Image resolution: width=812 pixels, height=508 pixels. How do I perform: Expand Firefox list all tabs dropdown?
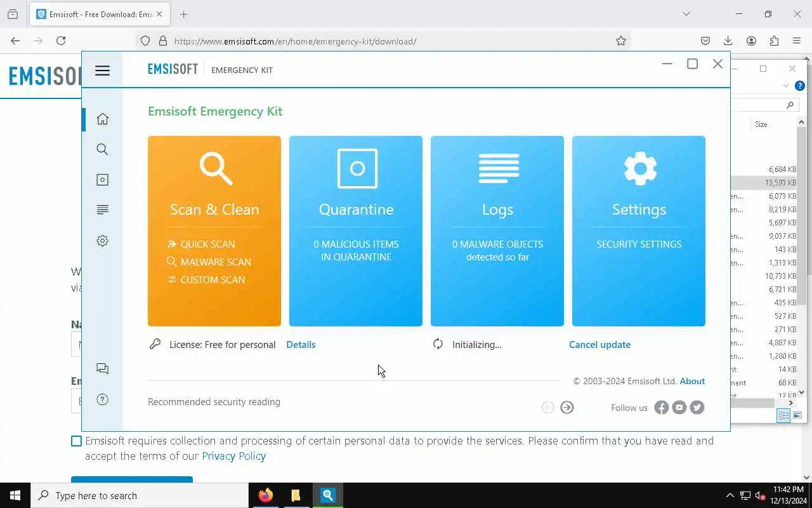click(686, 14)
